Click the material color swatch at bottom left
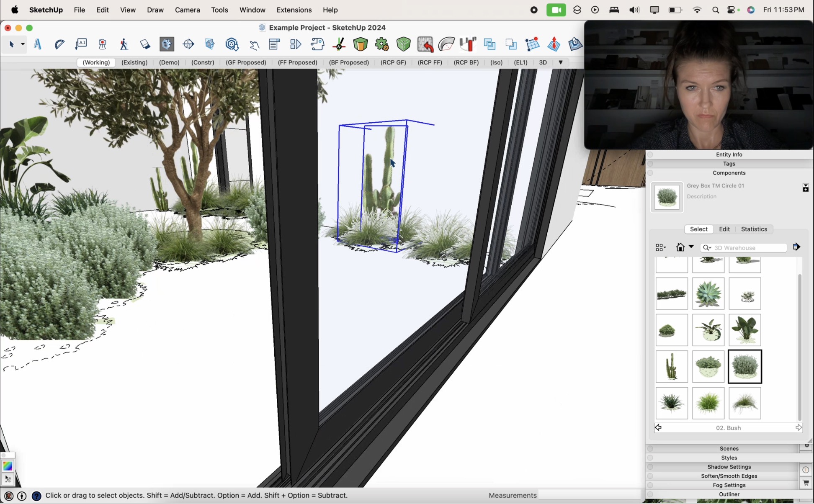The height and width of the screenshot is (504, 814). 8,465
